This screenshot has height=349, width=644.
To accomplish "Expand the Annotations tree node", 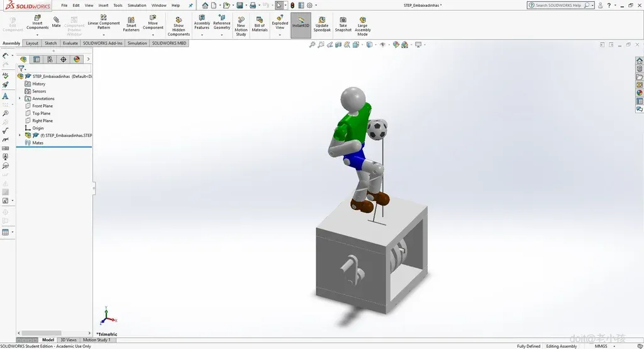I will 19,99.
